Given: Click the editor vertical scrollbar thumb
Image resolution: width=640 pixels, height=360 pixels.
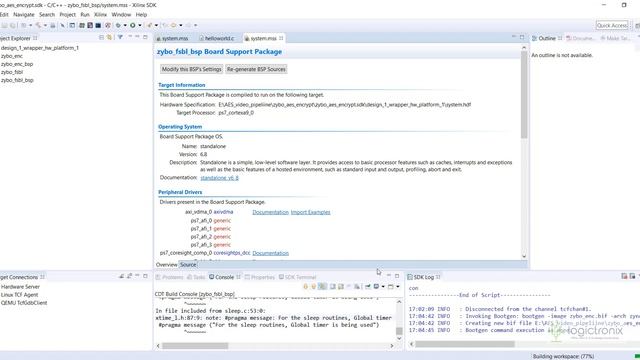Looking at the screenshot, I should (524, 94).
